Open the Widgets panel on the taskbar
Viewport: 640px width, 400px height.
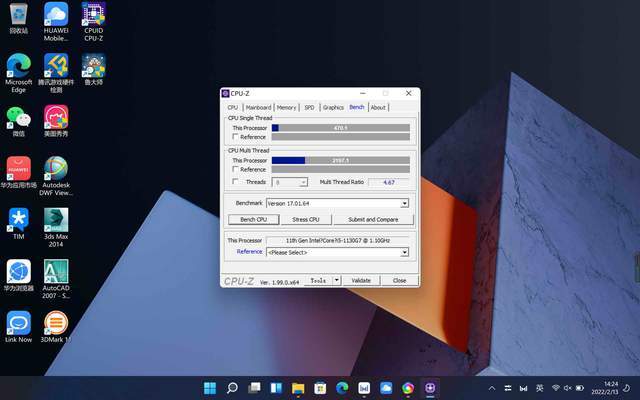276,388
